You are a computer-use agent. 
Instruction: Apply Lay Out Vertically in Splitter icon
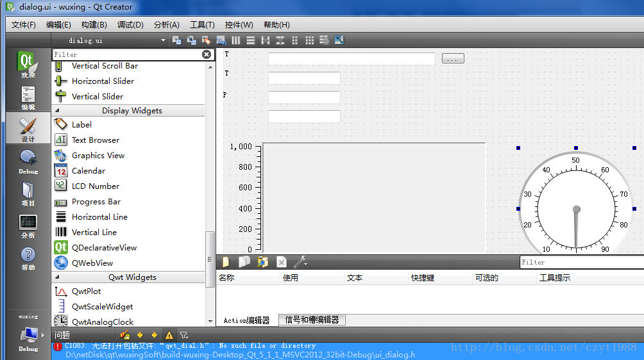[280, 40]
